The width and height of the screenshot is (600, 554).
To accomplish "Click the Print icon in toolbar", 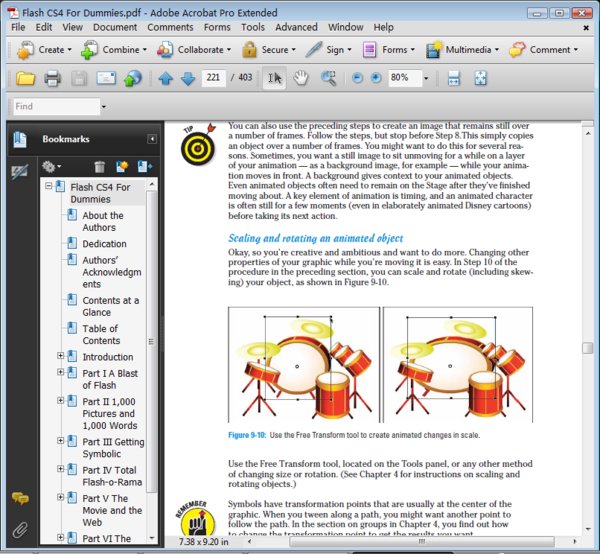I will [52, 78].
